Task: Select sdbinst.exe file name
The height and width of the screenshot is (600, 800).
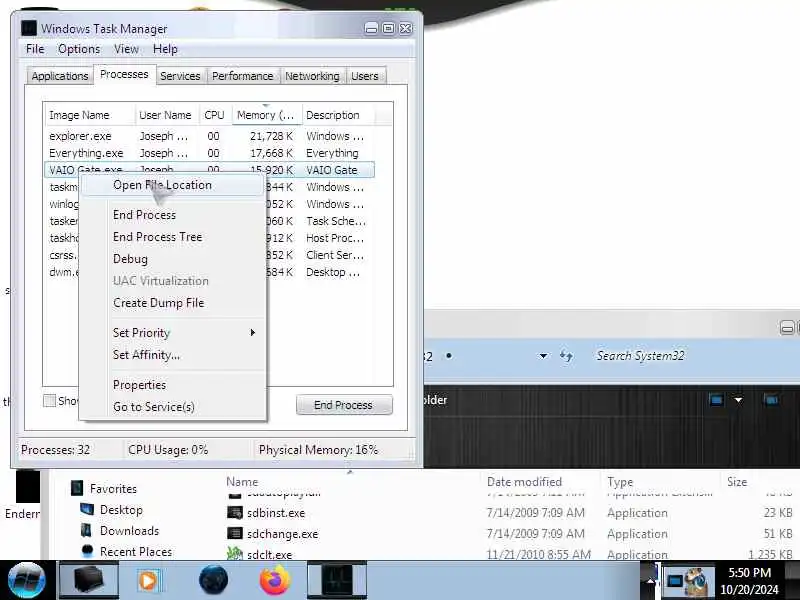Action: [276, 513]
